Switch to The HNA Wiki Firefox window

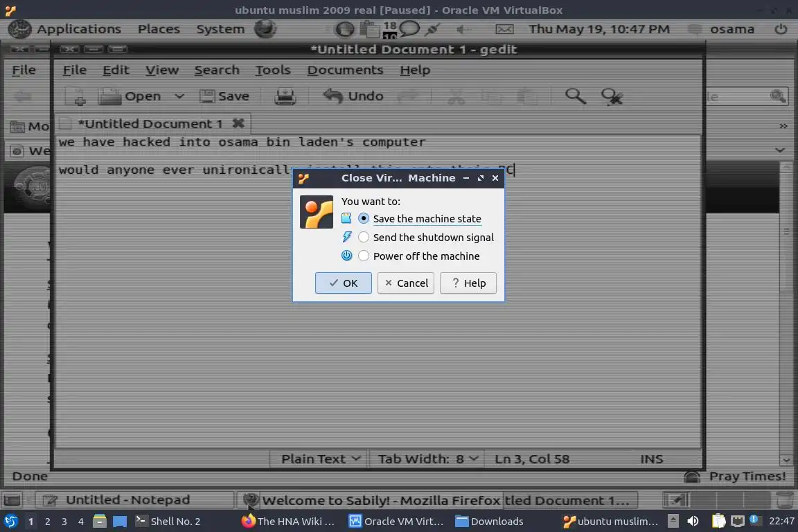(x=288, y=522)
